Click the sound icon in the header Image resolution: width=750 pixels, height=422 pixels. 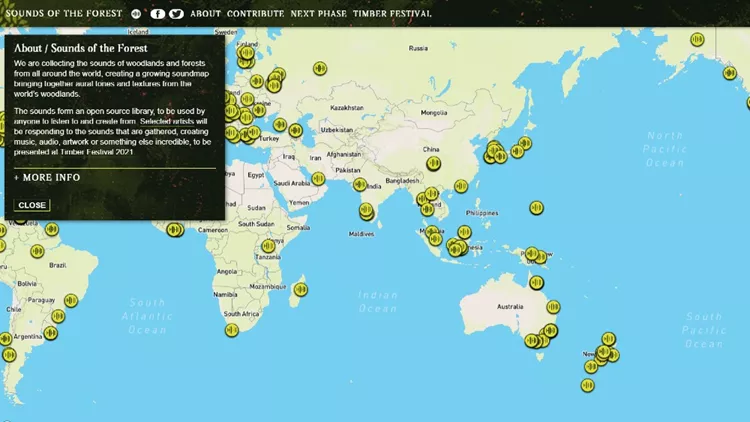pyautogui.click(x=137, y=14)
